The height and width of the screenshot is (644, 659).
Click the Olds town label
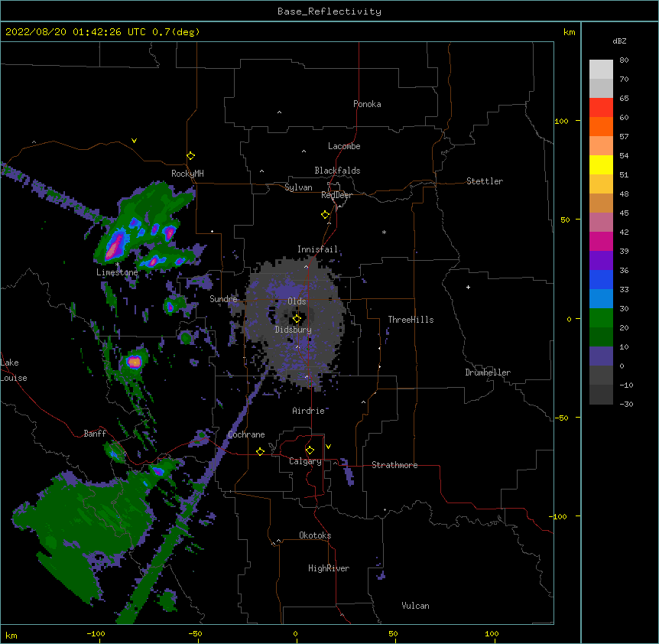(297, 301)
